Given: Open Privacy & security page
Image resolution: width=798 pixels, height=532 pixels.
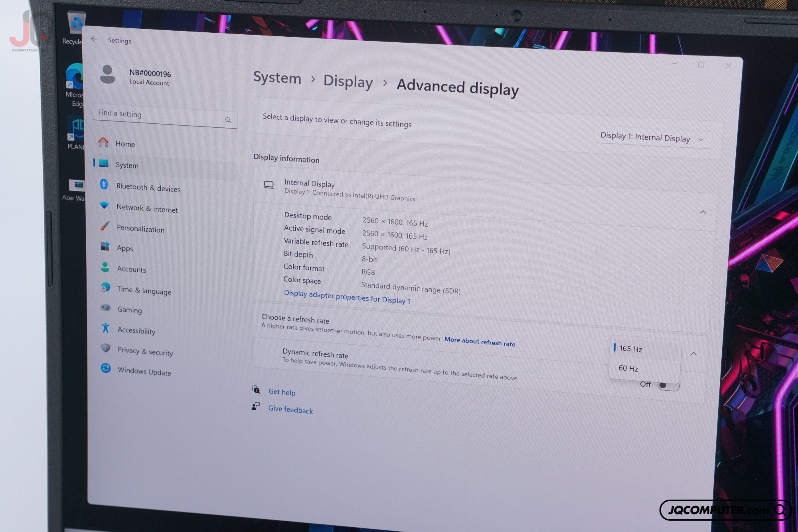Looking at the screenshot, I should [x=145, y=351].
